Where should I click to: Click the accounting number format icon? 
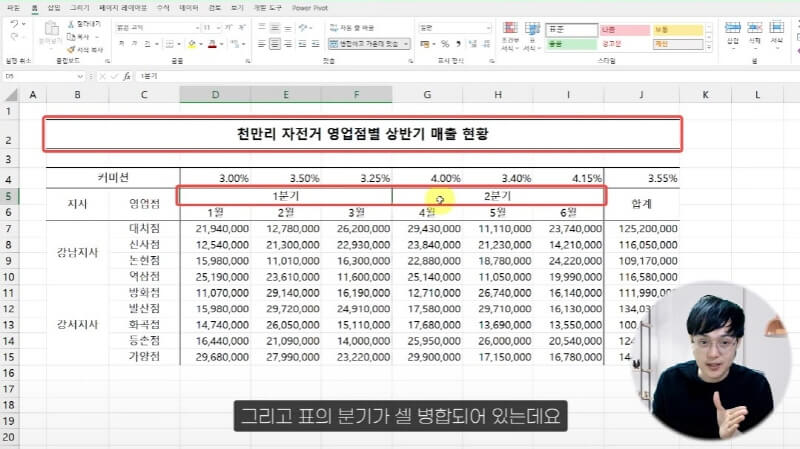(x=424, y=44)
